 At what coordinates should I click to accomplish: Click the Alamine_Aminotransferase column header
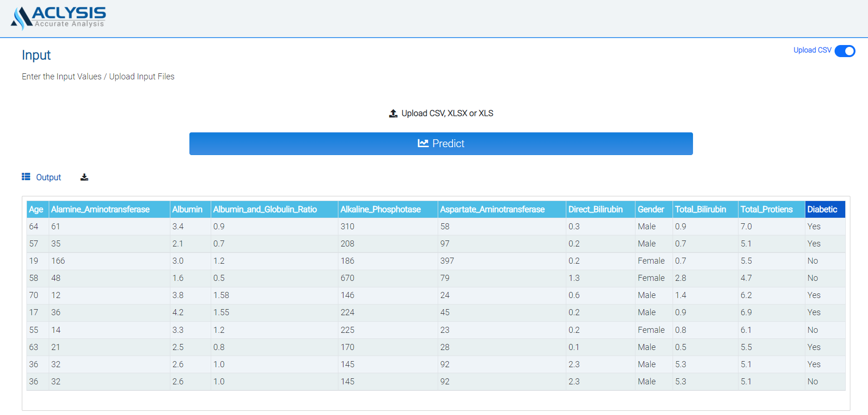(100, 209)
